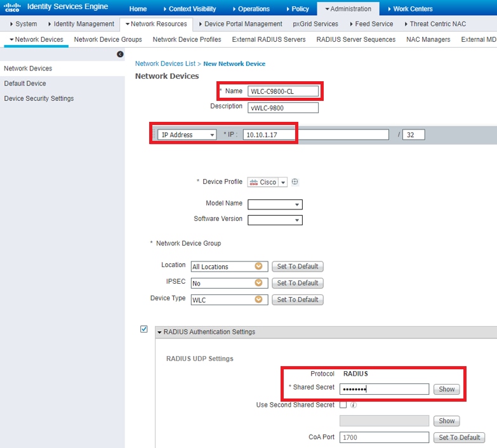Open the System submenu
This screenshot has width=497, height=448.
(23, 23)
